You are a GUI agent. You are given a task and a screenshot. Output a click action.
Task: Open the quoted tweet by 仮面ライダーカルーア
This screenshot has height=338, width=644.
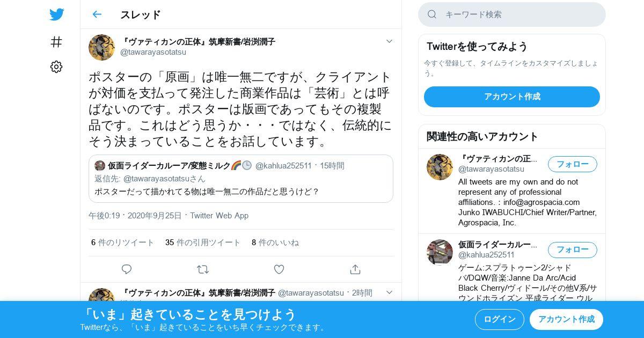[x=241, y=179]
